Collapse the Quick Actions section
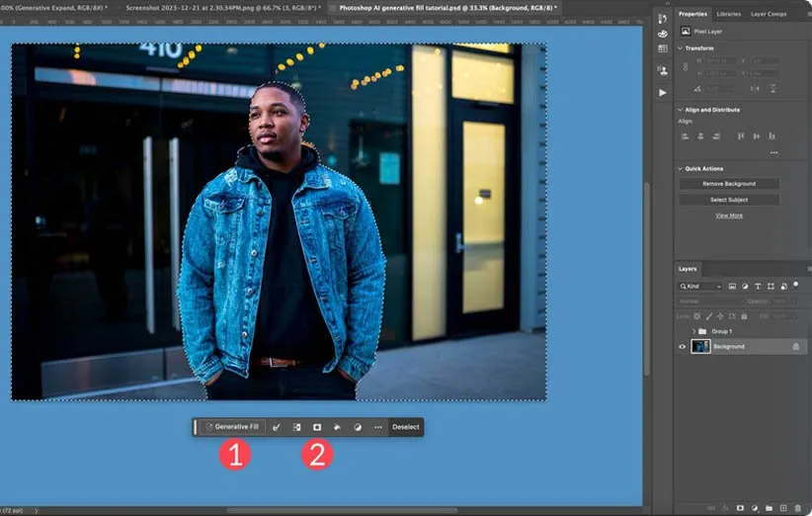Image resolution: width=812 pixels, height=516 pixels. 680,169
